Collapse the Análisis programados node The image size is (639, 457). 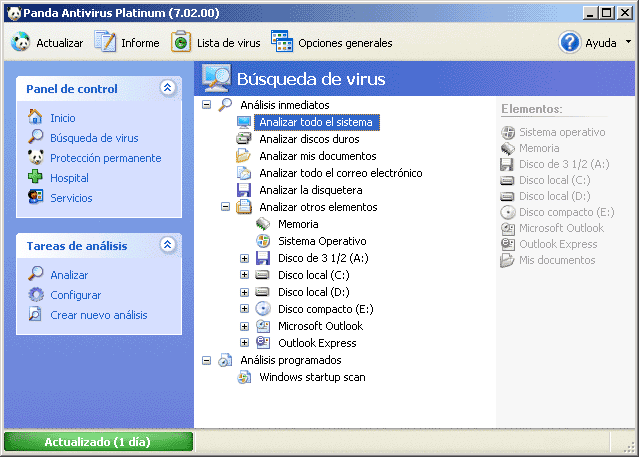(207, 360)
